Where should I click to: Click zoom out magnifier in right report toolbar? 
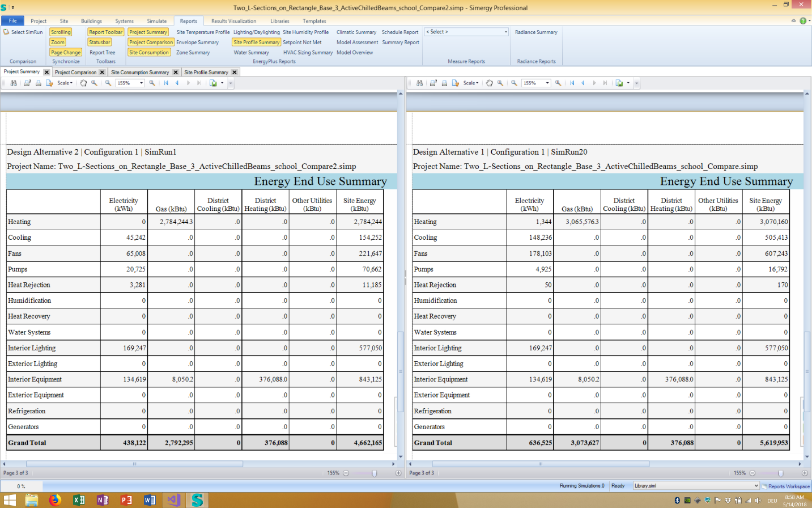(x=514, y=83)
